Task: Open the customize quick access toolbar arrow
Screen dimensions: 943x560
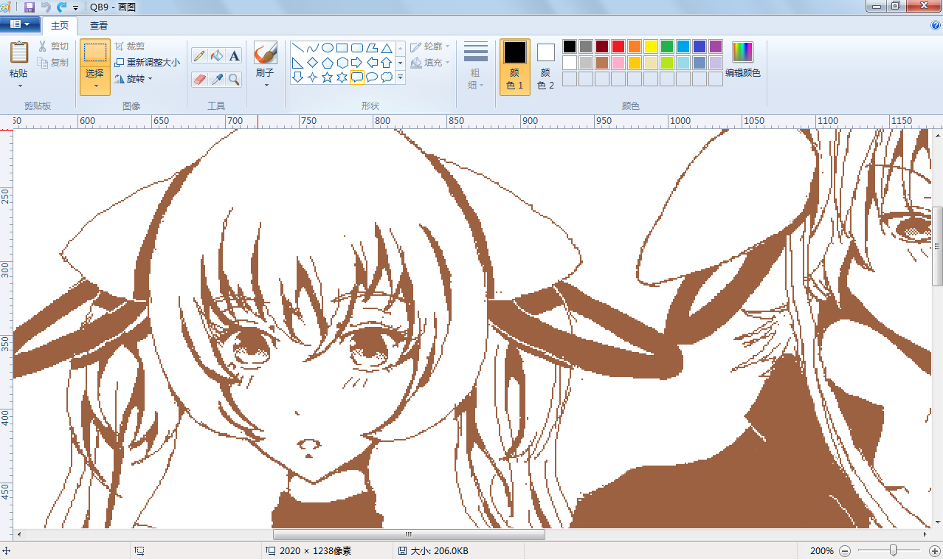Action: (x=75, y=7)
